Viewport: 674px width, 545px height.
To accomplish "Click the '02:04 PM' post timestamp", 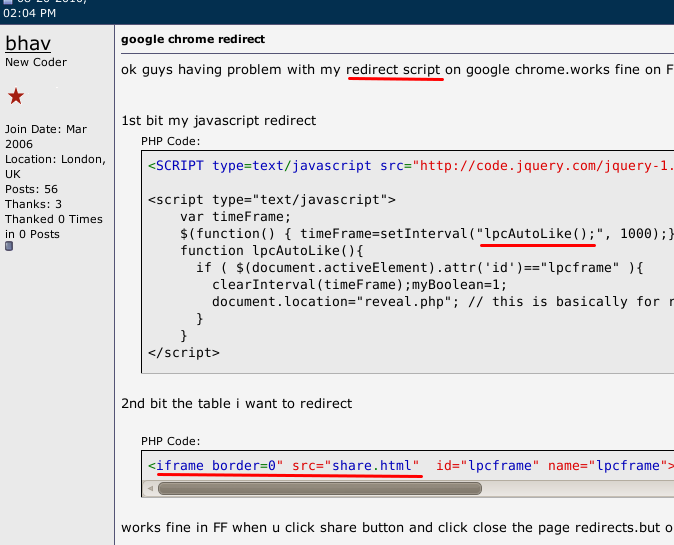I will click(x=29, y=13).
